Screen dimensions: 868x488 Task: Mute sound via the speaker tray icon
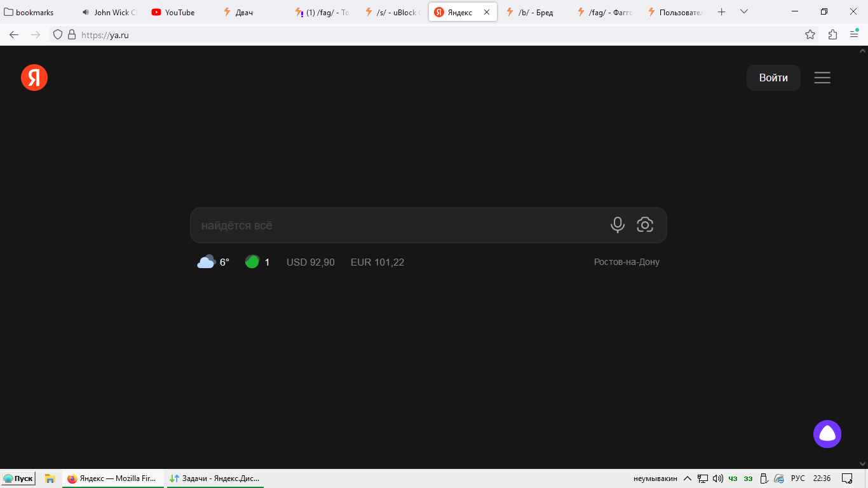click(717, 478)
